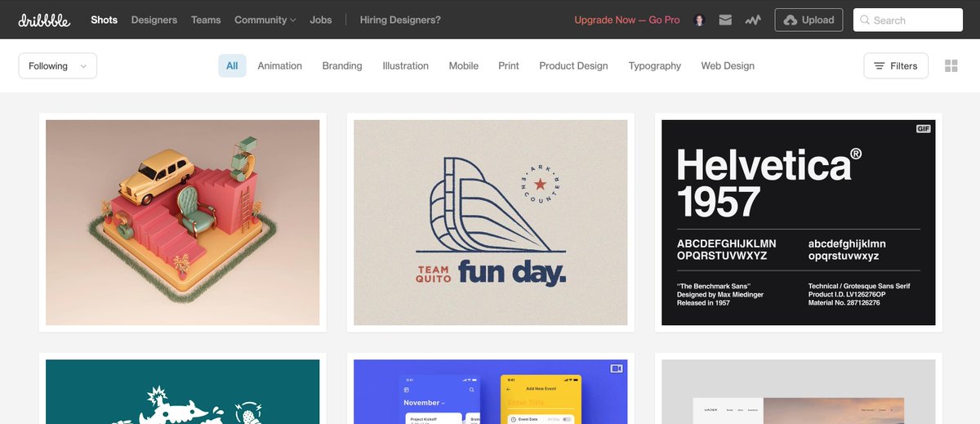This screenshot has height=424, width=980.
Task: Select the Web Design category
Action: 728,66
